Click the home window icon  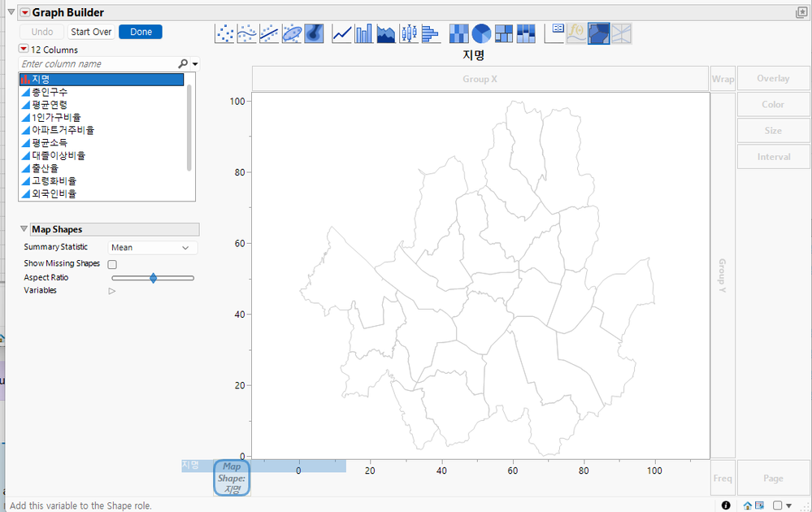[748, 505]
